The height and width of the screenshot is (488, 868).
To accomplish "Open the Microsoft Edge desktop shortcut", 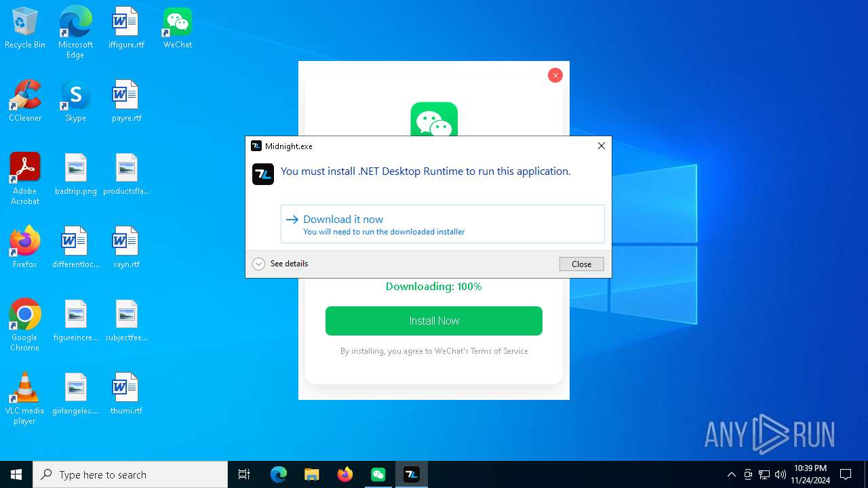I will (x=75, y=32).
